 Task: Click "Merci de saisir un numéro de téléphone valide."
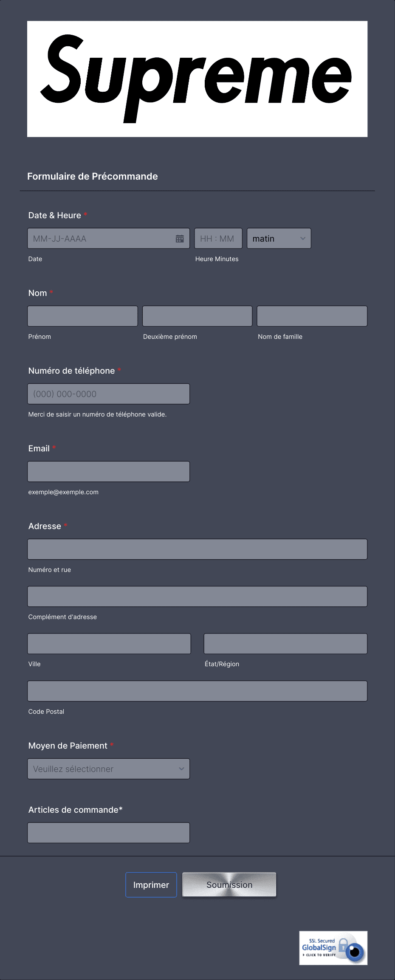(x=97, y=414)
